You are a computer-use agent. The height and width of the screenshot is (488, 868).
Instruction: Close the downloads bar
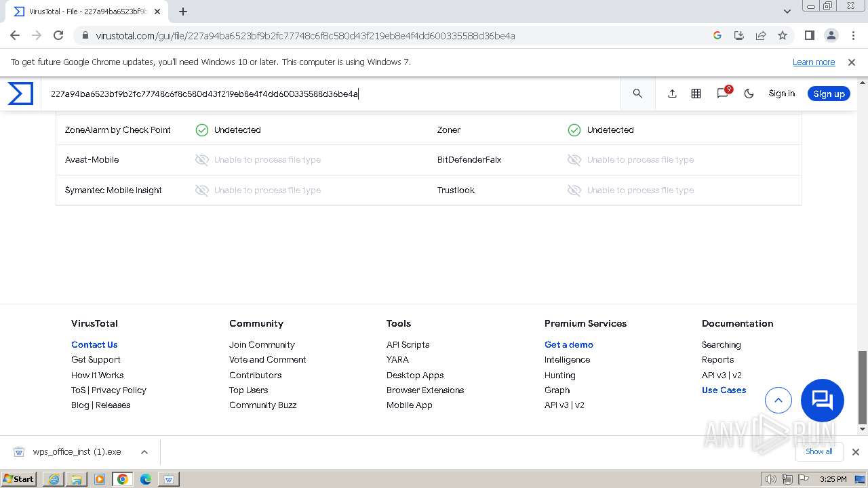click(x=855, y=452)
